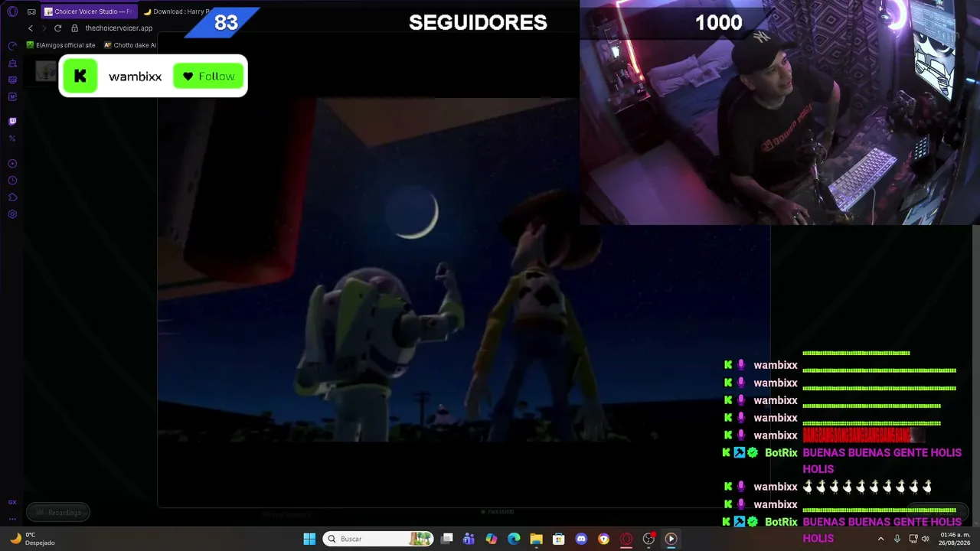This screenshot has width=980, height=551.
Task: Open the M icon panel in the sidebar
Action: 12,96
